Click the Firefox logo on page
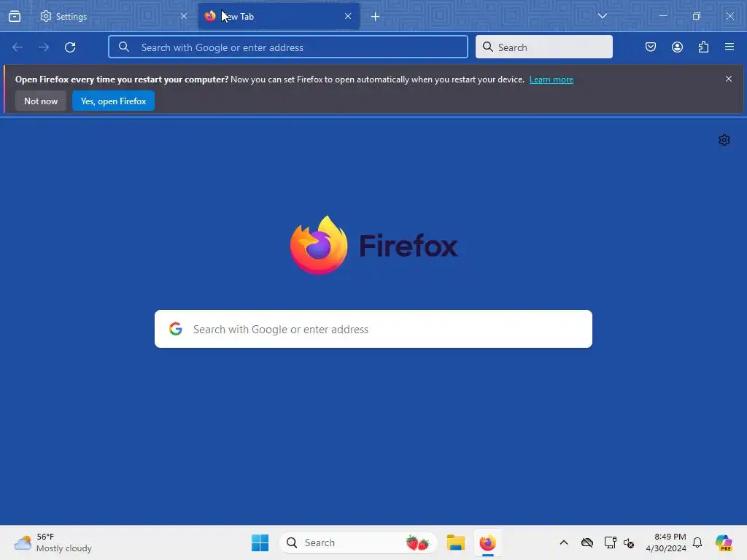This screenshot has width=747, height=560. pos(373,245)
